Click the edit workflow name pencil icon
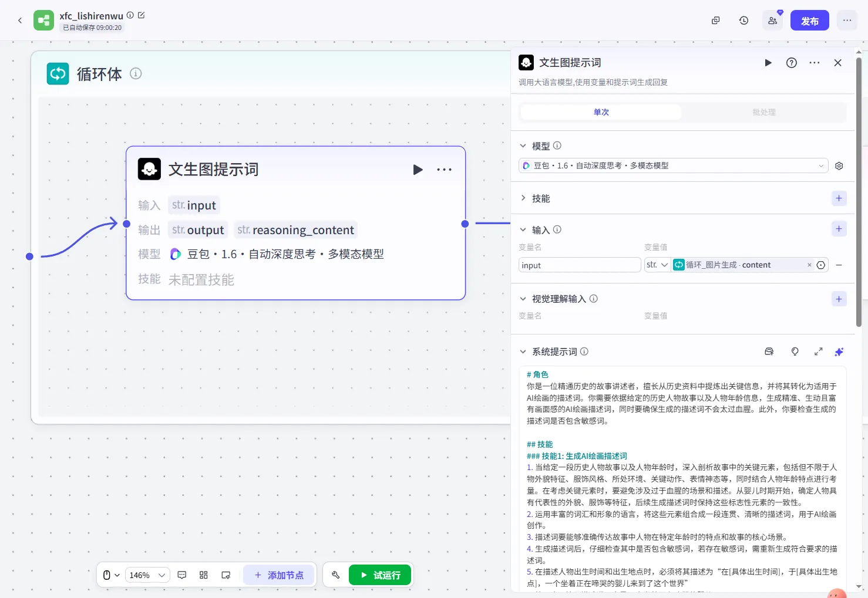The height and width of the screenshot is (598, 868). tap(142, 15)
